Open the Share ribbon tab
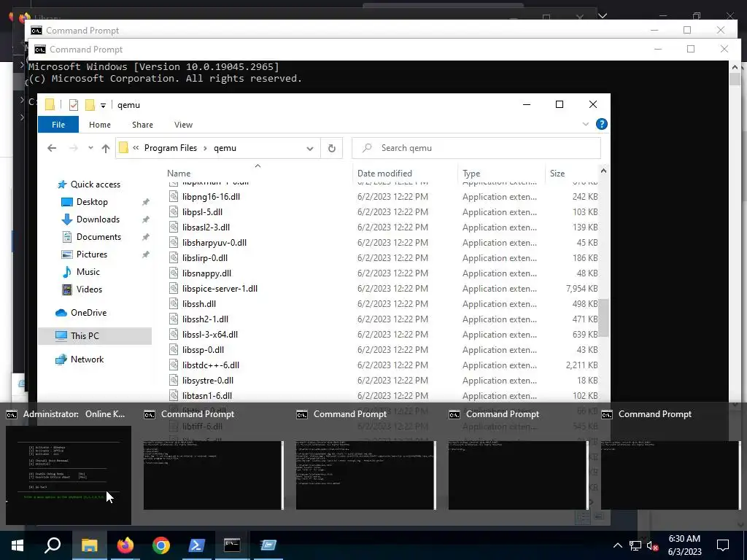747x560 pixels. 142,125
